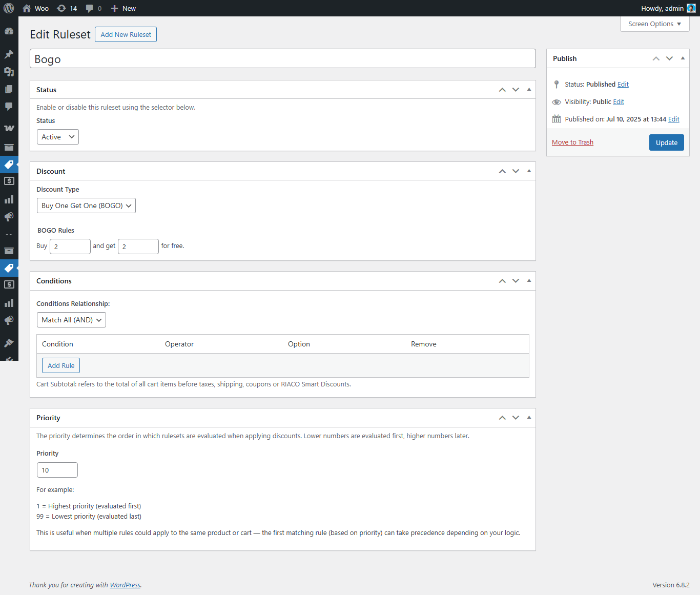This screenshot has height=595, width=700.
Task: Open Appearance via paintbrush sidebar icon
Action: tap(9, 343)
